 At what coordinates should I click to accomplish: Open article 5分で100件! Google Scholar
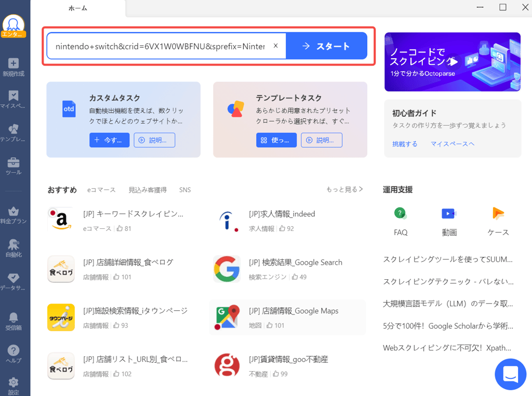click(x=448, y=326)
